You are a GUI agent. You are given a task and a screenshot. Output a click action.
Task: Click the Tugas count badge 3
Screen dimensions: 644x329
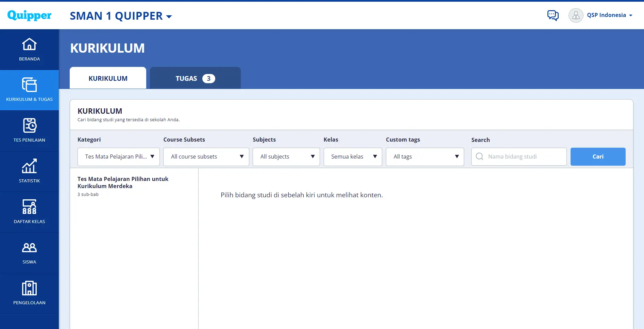209,78
